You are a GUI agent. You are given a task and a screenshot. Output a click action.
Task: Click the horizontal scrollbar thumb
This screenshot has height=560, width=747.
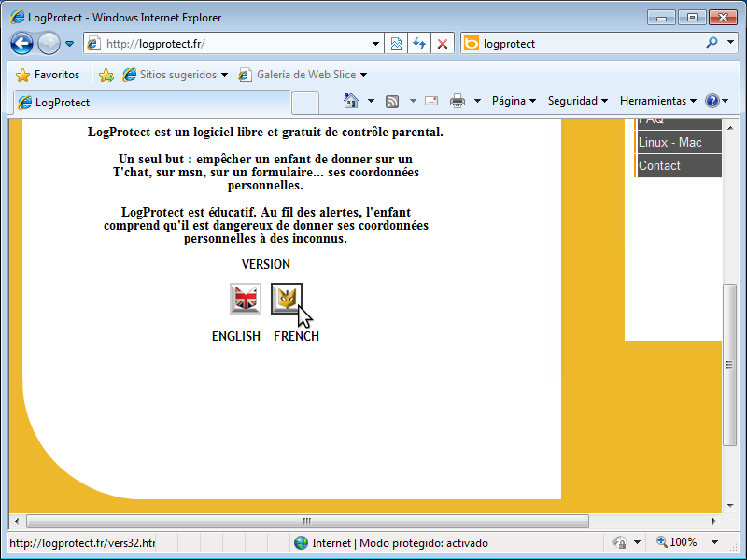click(x=307, y=521)
